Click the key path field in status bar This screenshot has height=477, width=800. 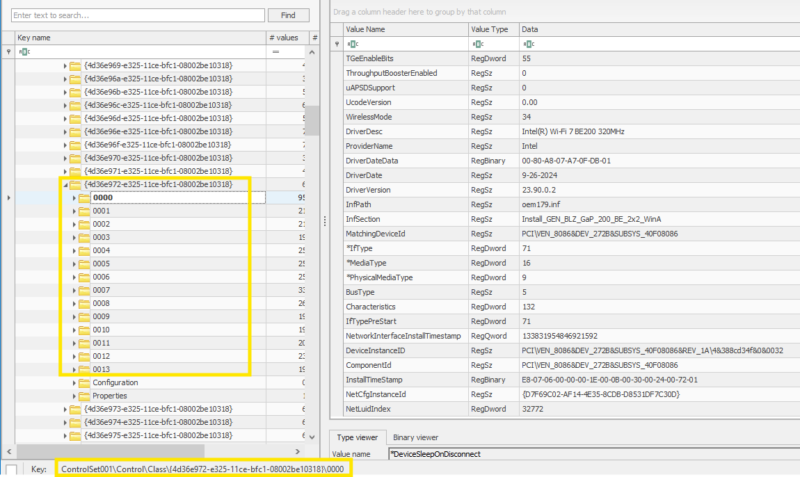coord(203,469)
